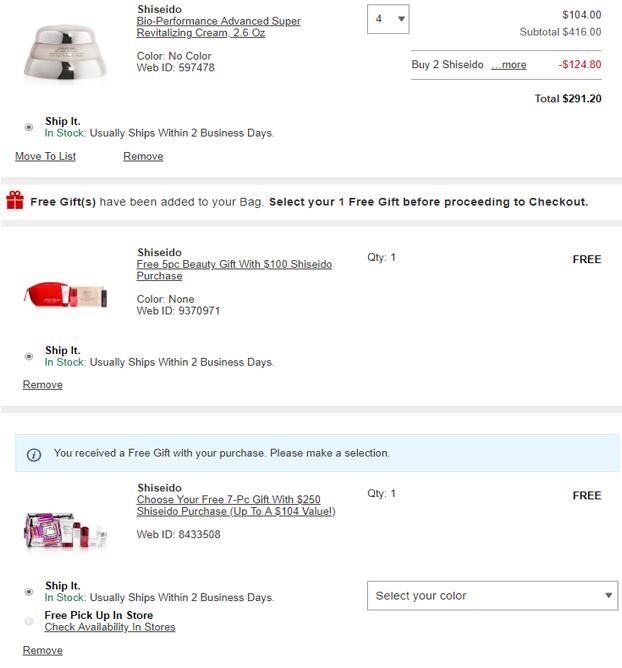Select Ship It for the 5pc Beauty Gift

click(29, 356)
